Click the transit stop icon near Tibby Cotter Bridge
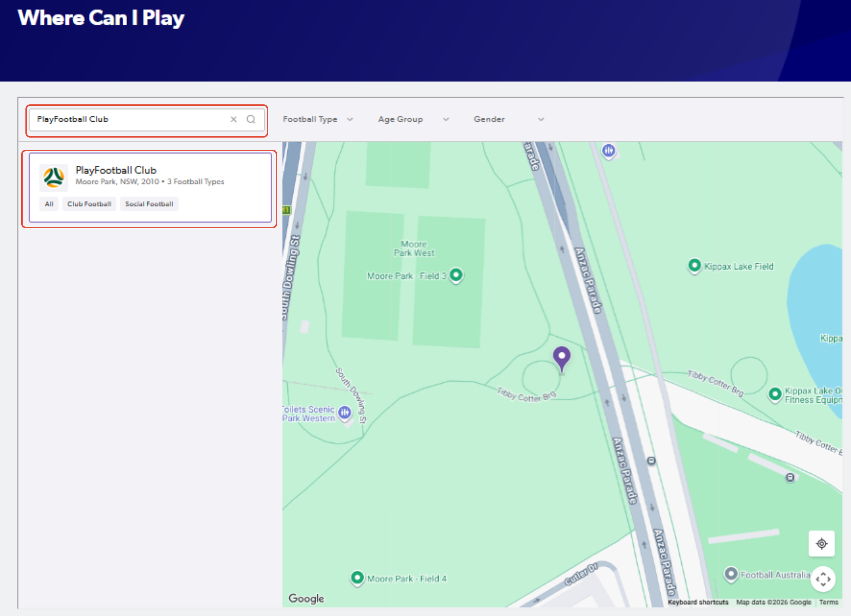 coord(790,478)
